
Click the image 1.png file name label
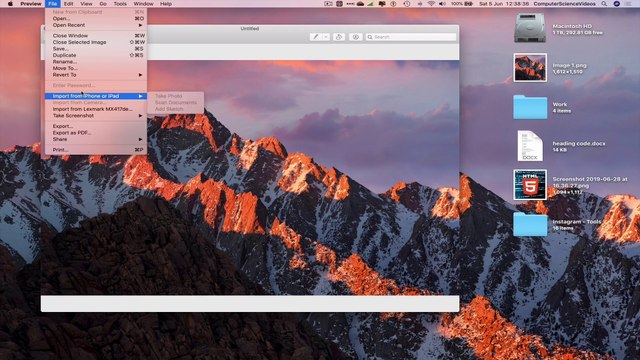tap(569, 65)
